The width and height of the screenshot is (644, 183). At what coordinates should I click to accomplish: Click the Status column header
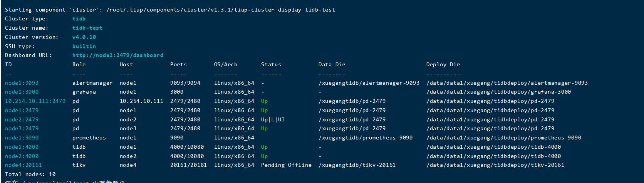coord(271,65)
